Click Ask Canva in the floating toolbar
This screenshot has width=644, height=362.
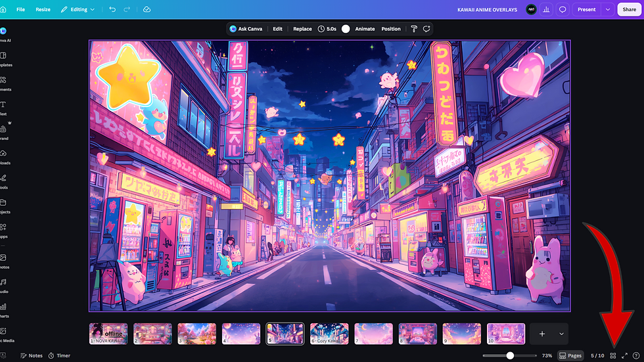pos(246,29)
